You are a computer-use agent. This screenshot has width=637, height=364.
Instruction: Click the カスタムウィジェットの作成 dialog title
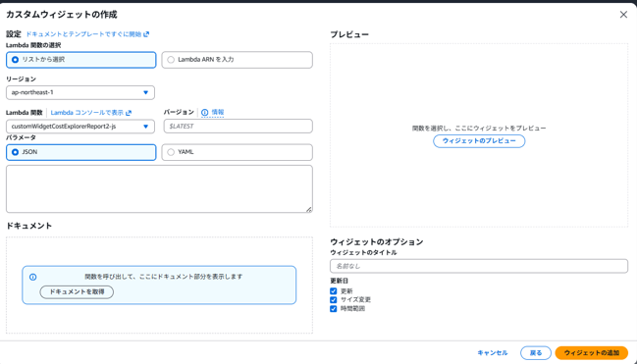[x=61, y=15]
